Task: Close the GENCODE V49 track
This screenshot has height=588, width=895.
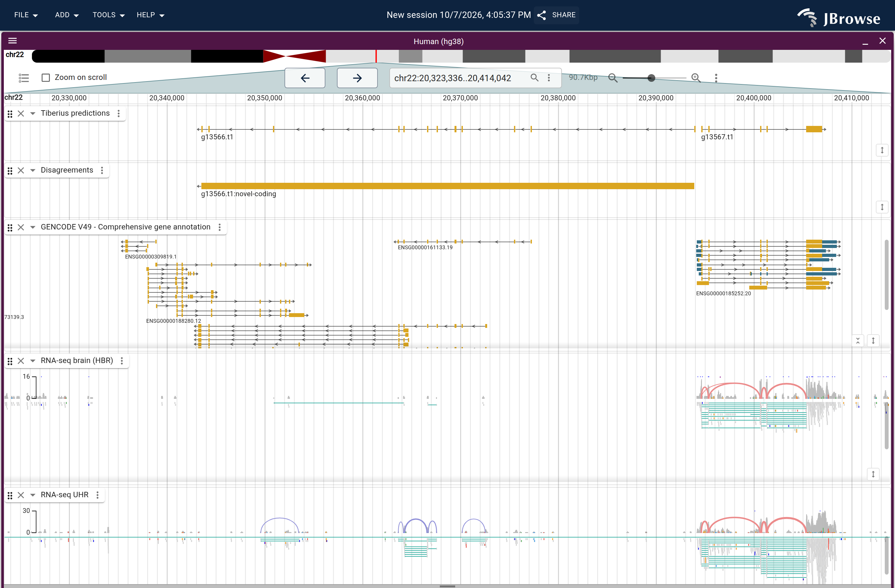Action: pyautogui.click(x=21, y=228)
